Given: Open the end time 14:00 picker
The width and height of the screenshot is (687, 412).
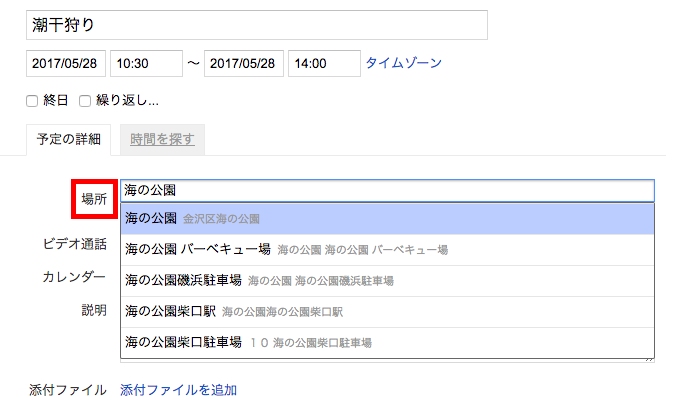Looking at the screenshot, I should click(324, 64).
